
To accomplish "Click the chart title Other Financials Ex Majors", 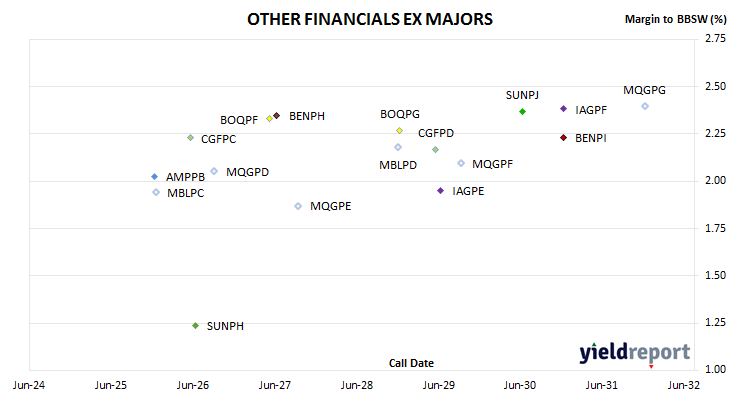I will 370,19.
